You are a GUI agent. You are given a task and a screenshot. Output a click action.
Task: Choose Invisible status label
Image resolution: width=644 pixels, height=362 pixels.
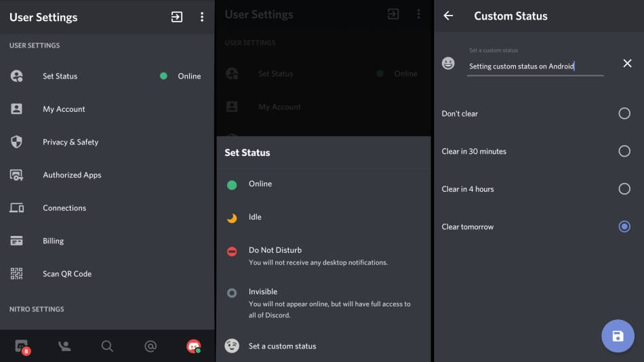click(263, 291)
